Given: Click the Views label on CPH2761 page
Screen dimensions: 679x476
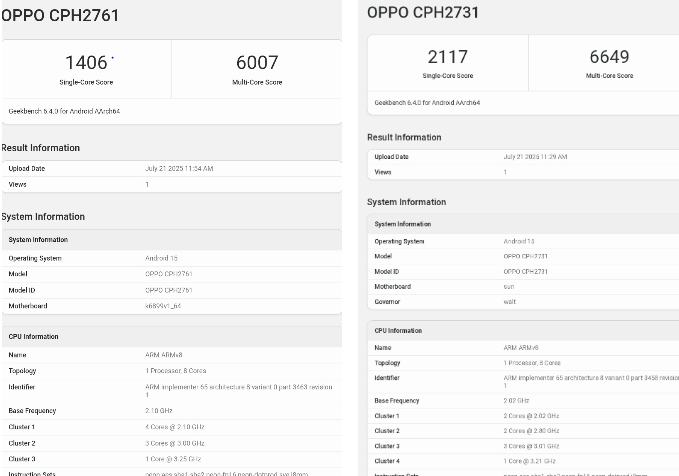Looking at the screenshot, I should 17,185.
